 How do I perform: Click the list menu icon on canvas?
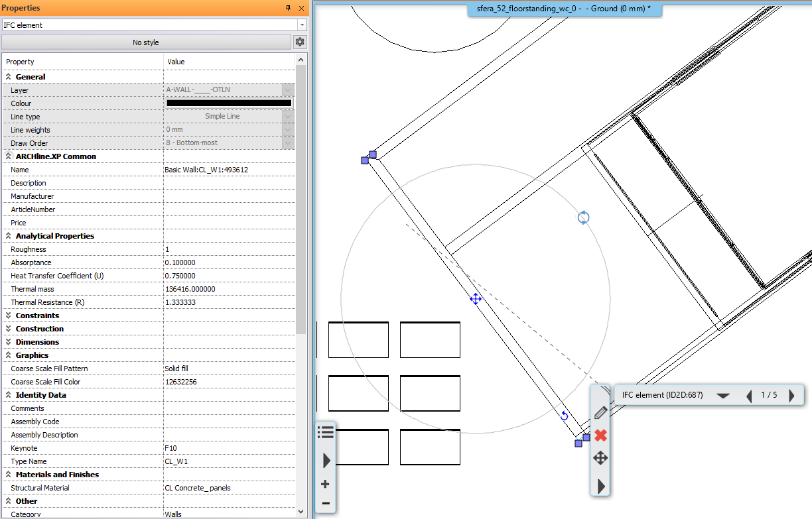pyautogui.click(x=326, y=433)
